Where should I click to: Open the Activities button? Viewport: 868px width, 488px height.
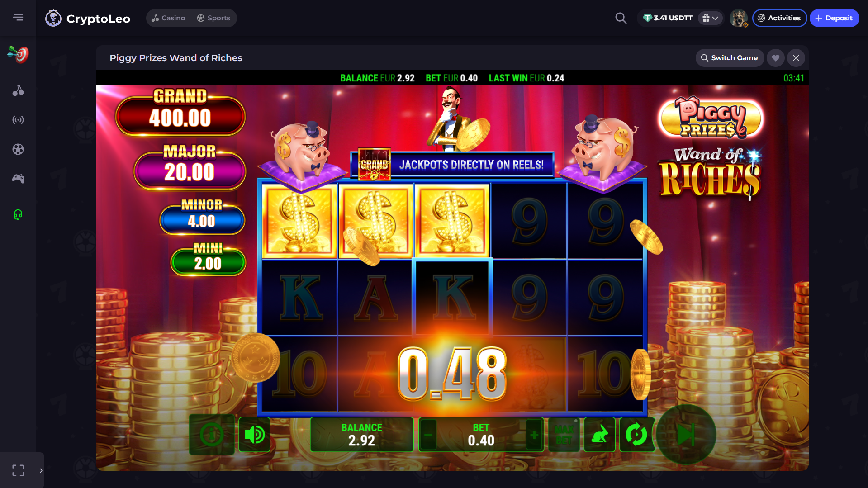pos(779,18)
